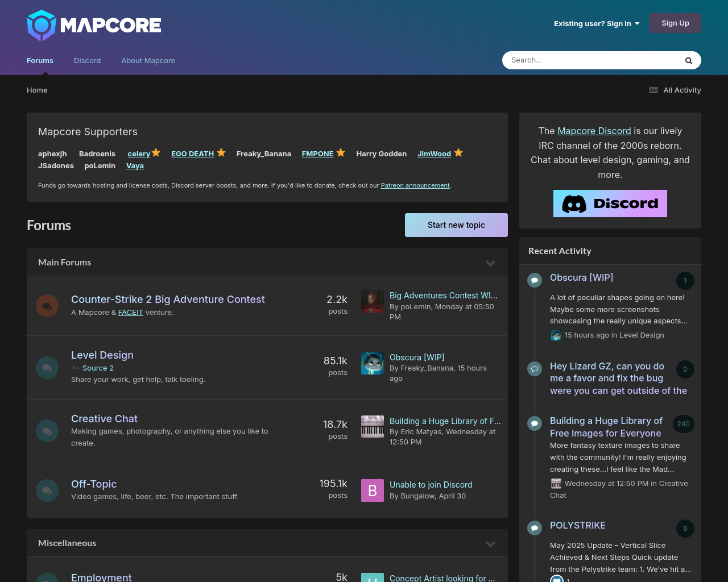Open supporter profile Vaya
728x582 pixels.
(x=135, y=165)
